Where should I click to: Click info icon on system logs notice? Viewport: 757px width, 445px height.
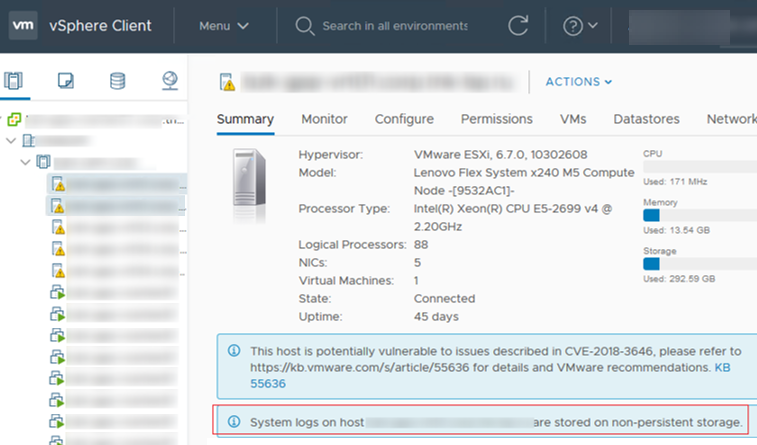click(x=234, y=421)
